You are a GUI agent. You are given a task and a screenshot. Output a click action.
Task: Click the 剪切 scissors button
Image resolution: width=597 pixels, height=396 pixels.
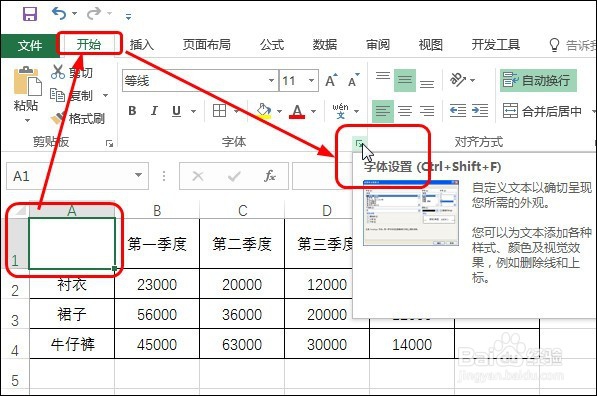point(72,72)
